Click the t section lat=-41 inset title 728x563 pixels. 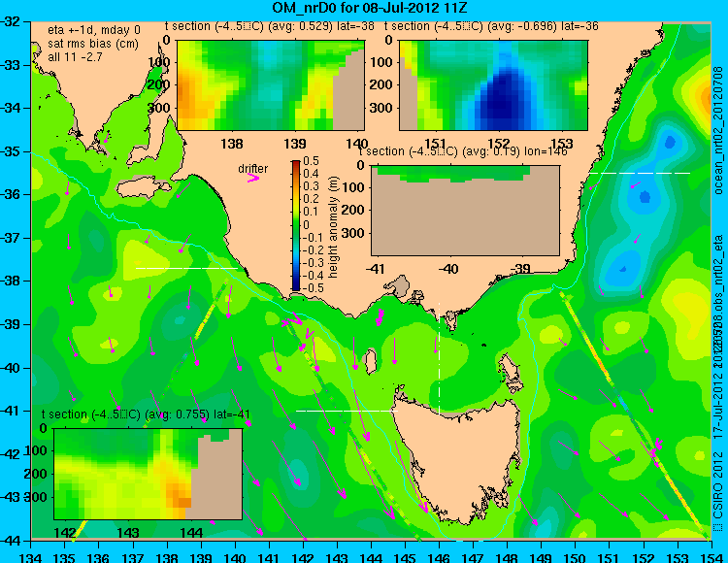pyautogui.click(x=146, y=414)
